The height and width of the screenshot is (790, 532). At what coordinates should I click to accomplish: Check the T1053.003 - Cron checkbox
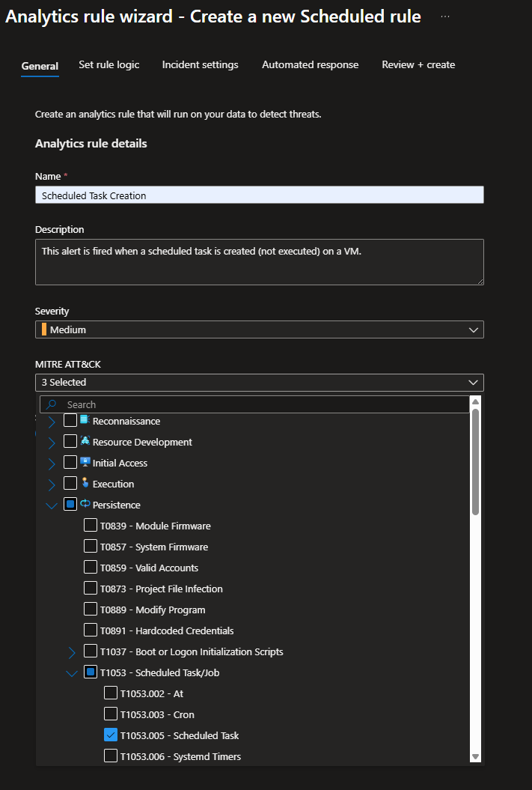[x=111, y=714]
